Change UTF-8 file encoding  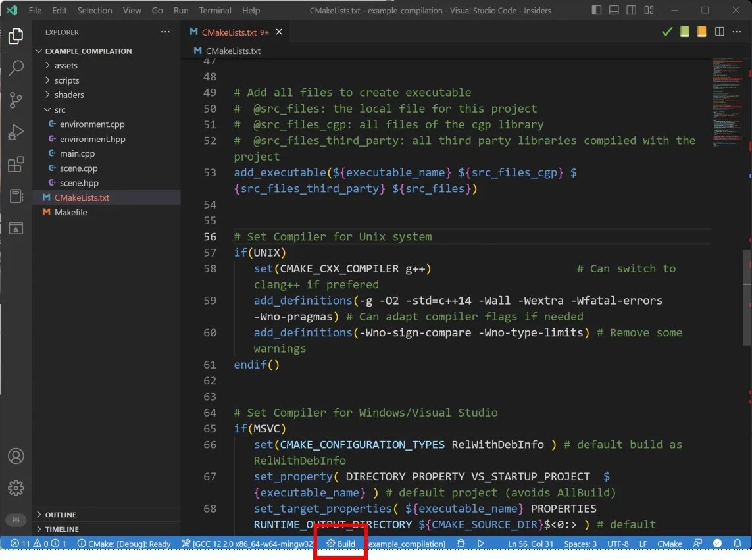click(618, 543)
